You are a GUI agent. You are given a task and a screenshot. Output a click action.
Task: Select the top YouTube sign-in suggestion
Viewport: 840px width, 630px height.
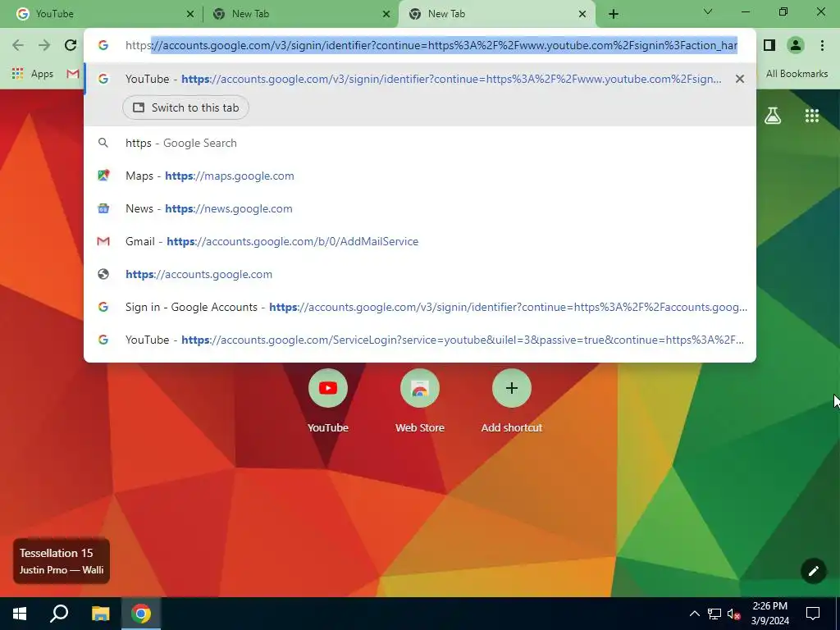click(x=420, y=79)
